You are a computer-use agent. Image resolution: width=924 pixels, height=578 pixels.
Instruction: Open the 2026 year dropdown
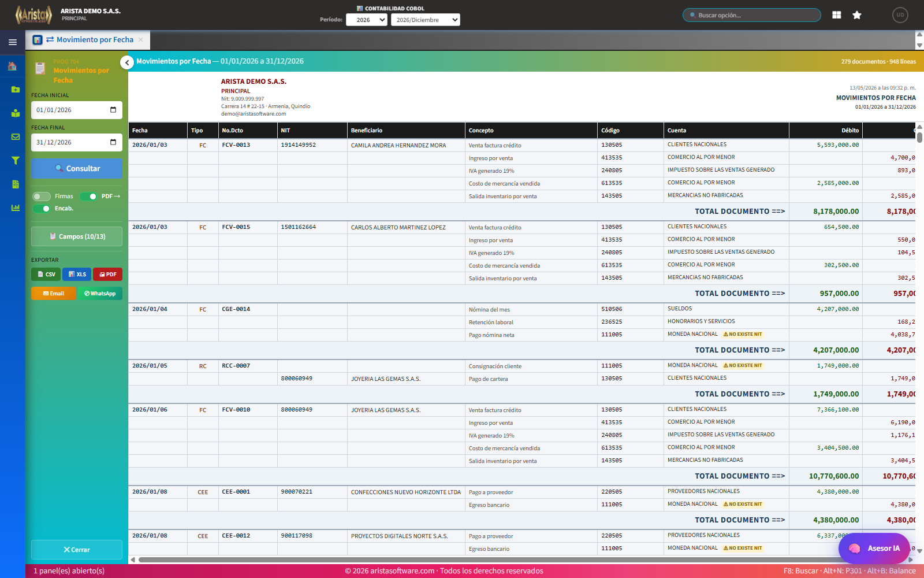pos(367,20)
